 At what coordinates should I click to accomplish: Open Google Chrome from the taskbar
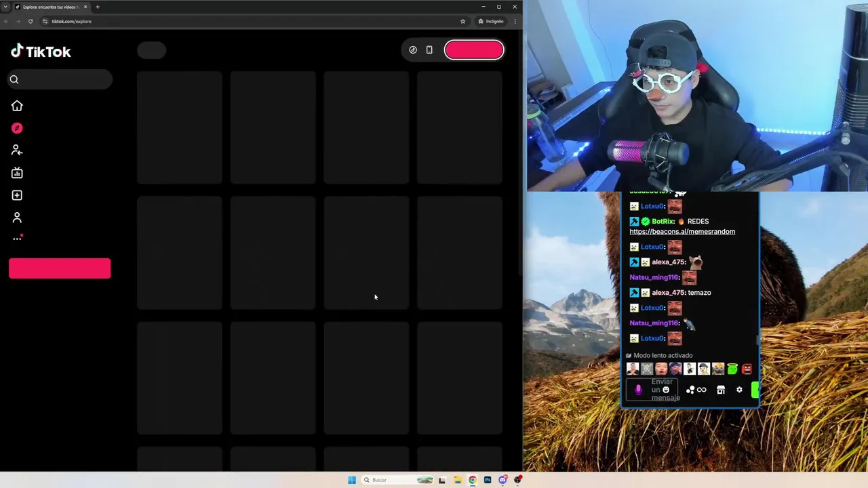point(473,480)
